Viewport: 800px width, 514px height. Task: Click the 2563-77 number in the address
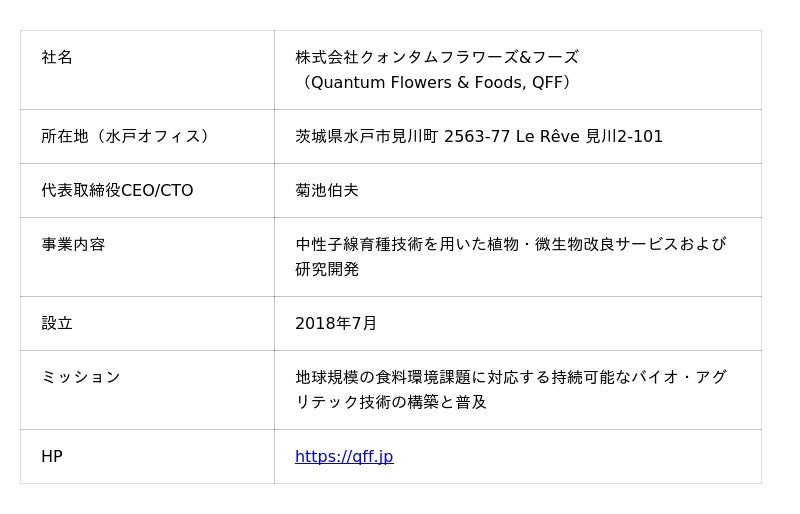pyautogui.click(x=477, y=137)
